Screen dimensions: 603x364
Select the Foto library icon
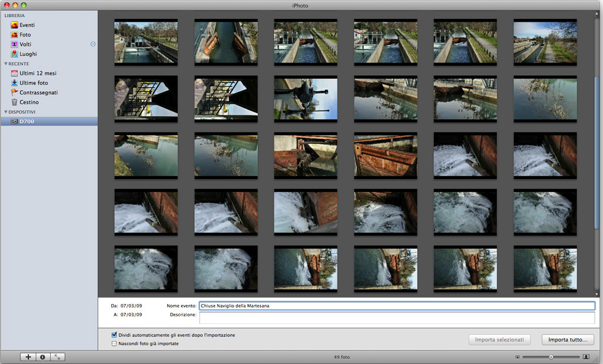pos(14,35)
